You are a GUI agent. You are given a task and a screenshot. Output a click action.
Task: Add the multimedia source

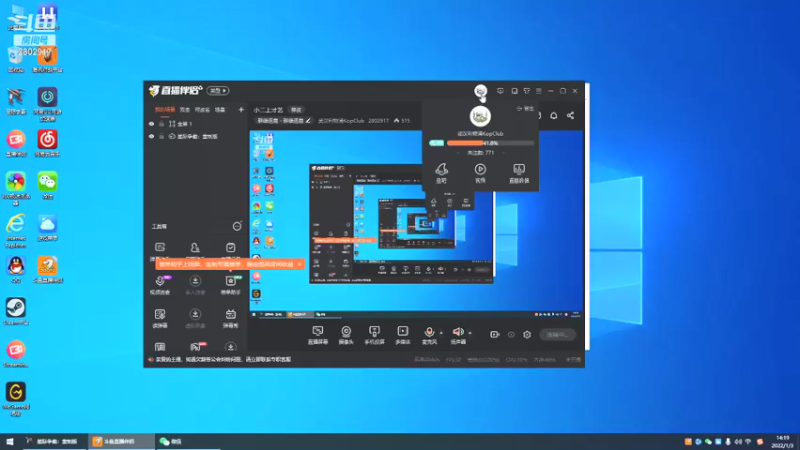pos(403,335)
